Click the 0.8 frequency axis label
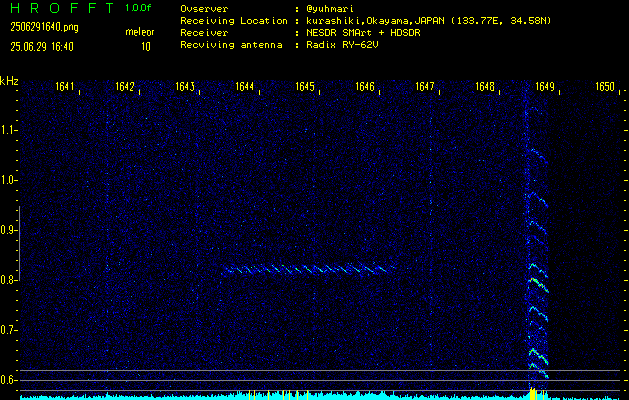Screen dimensions: 629x400 coord(7,280)
